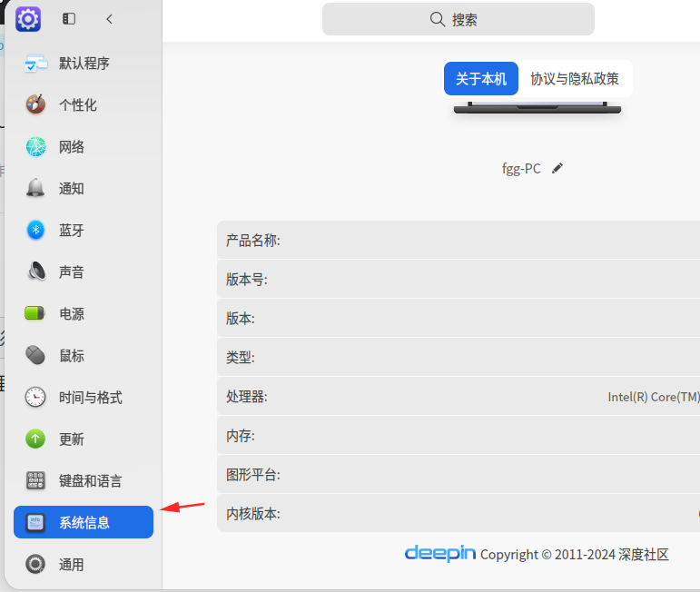Click the sound speaker icon
Image resolution: width=700 pixels, height=592 pixels.
click(35, 271)
